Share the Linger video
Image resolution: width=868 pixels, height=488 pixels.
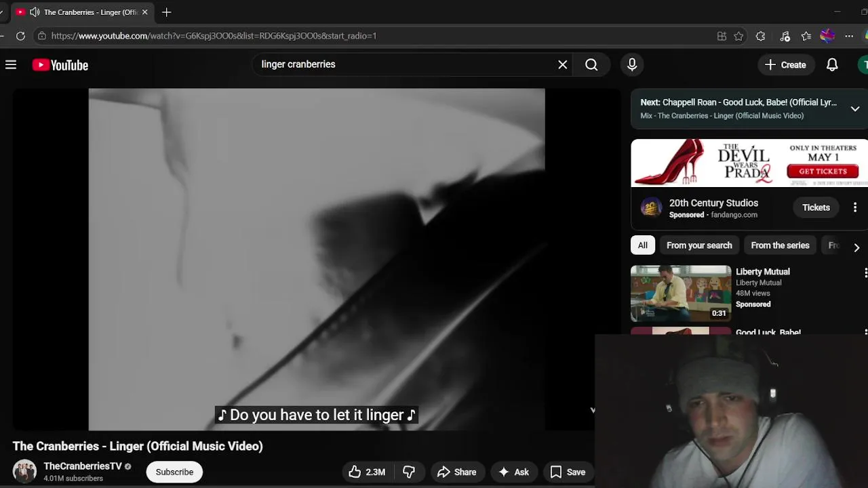457,472
